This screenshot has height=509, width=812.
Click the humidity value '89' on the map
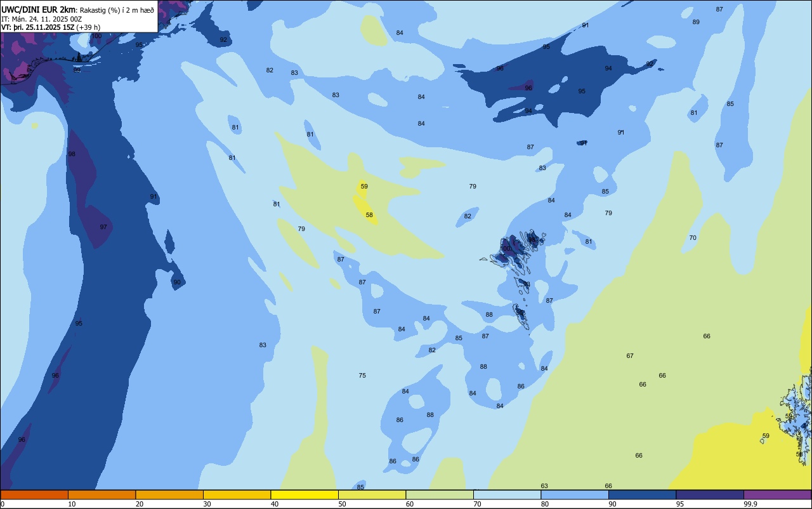696,22
